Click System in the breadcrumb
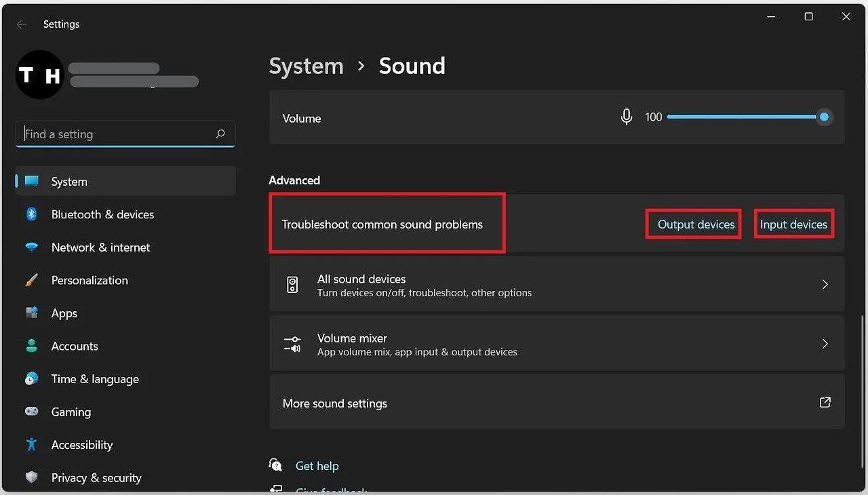 click(306, 66)
